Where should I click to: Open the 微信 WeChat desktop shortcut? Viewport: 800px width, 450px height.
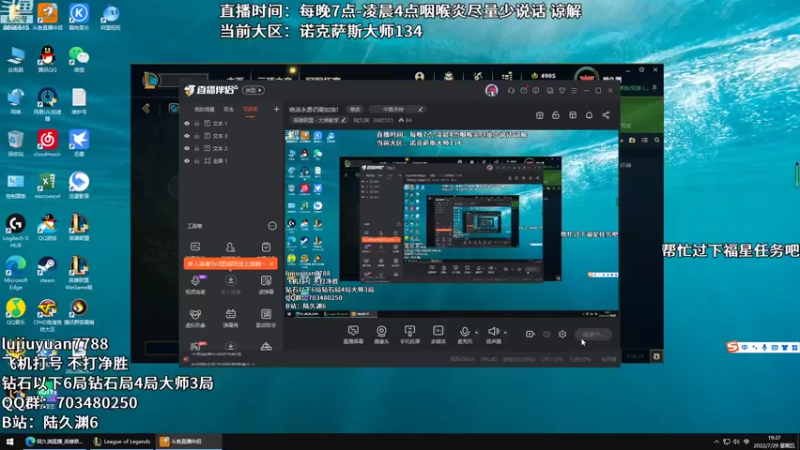tap(79, 59)
